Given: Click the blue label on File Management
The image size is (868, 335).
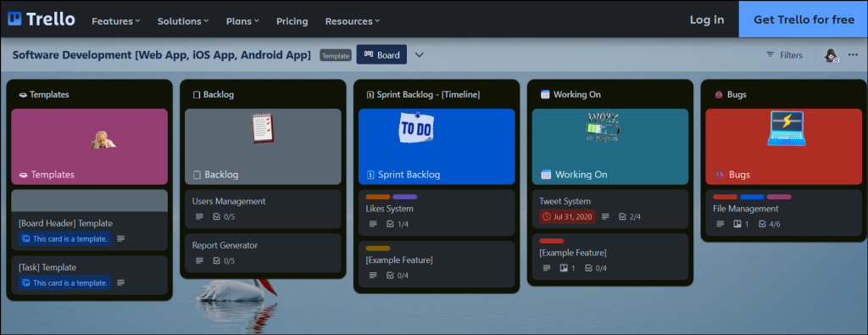Looking at the screenshot, I should click(x=752, y=197).
